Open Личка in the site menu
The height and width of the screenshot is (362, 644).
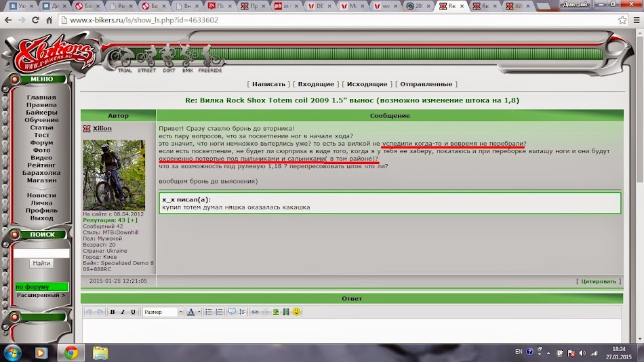(41, 203)
